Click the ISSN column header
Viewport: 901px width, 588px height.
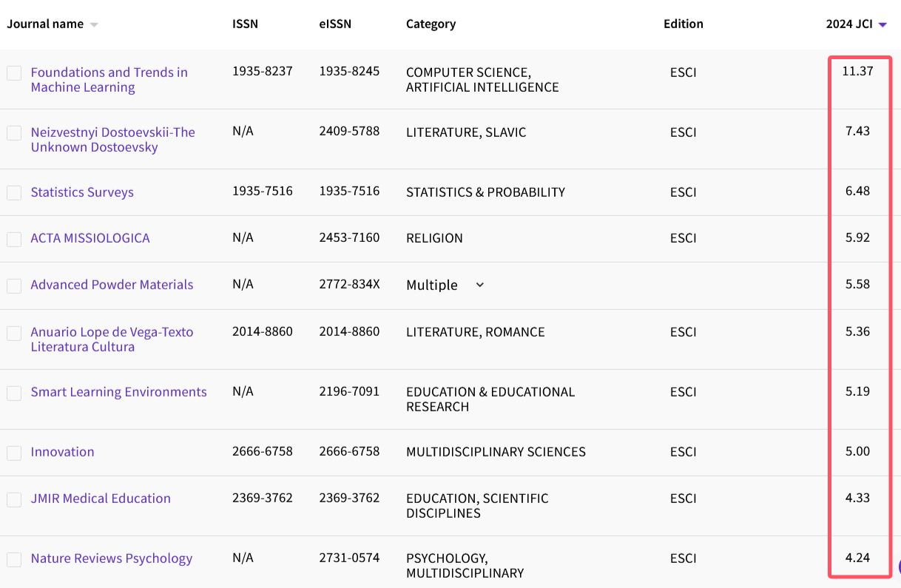pyautogui.click(x=245, y=24)
